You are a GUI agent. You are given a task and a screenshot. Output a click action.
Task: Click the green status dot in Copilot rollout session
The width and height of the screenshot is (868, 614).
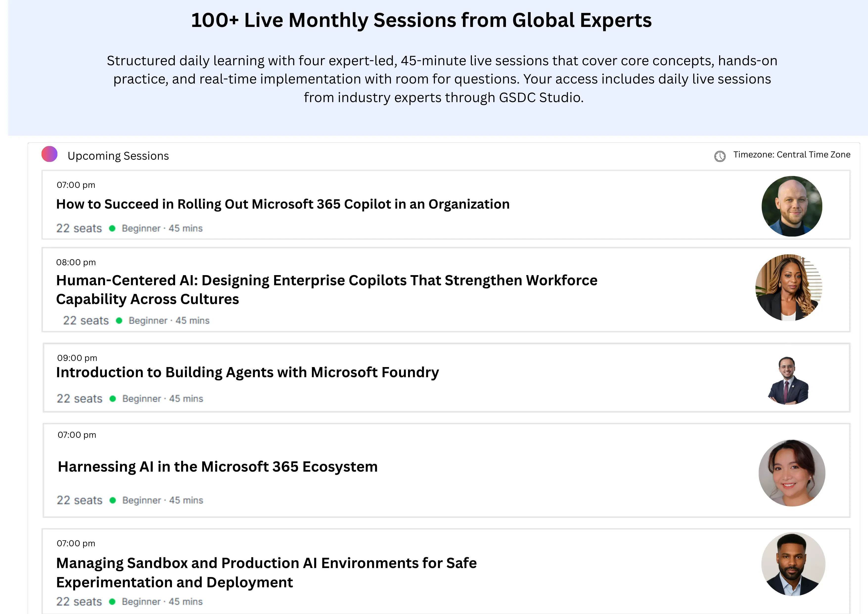[x=112, y=228]
